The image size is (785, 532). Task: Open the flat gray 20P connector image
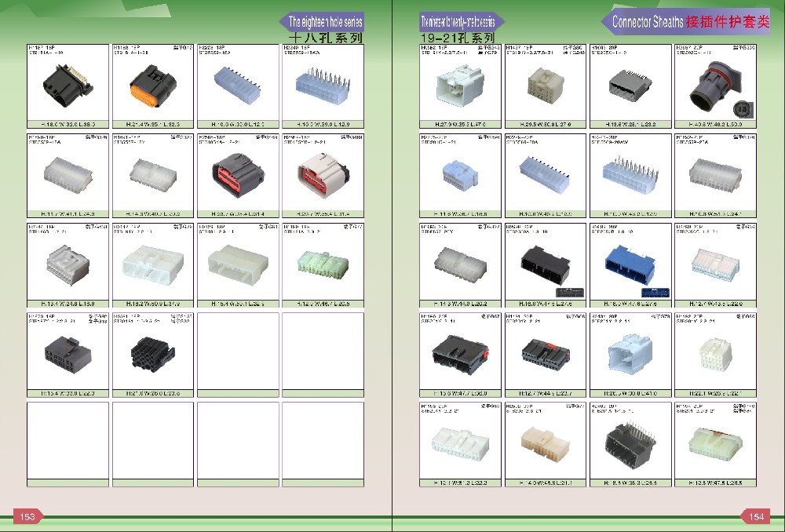(x=630, y=86)
